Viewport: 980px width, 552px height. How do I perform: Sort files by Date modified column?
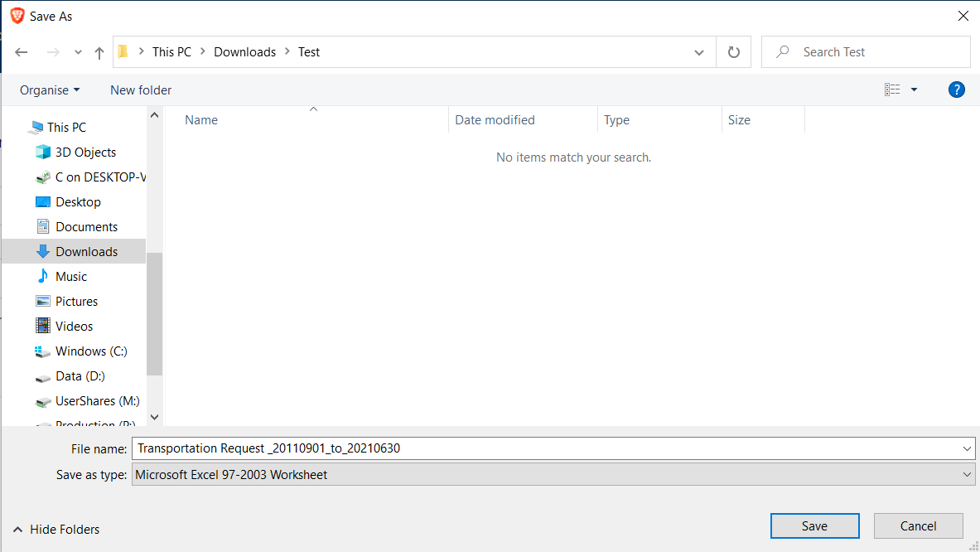click(495, 119)
